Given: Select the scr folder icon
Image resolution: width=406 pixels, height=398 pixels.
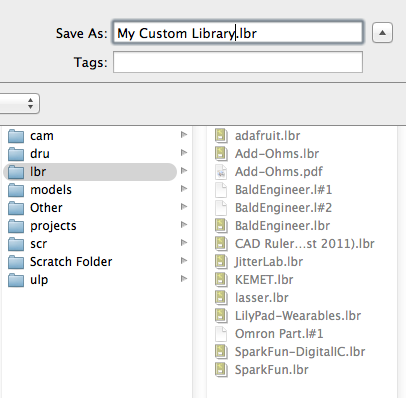Looking at the screenshot, I should coord(16,244).
